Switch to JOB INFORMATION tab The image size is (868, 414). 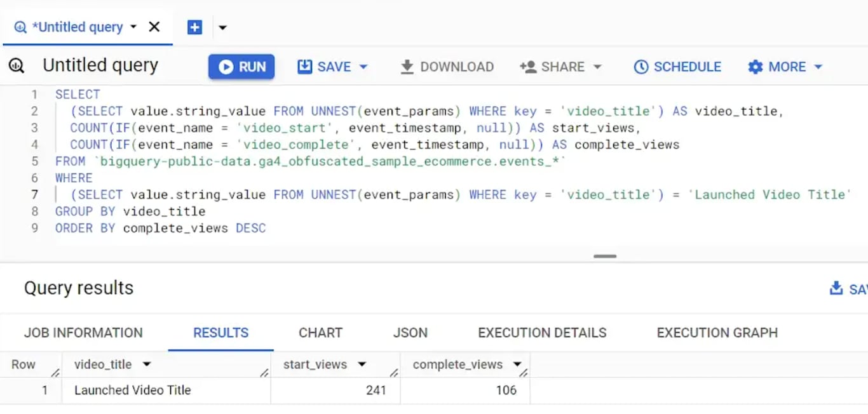click(x=83, y=333)
